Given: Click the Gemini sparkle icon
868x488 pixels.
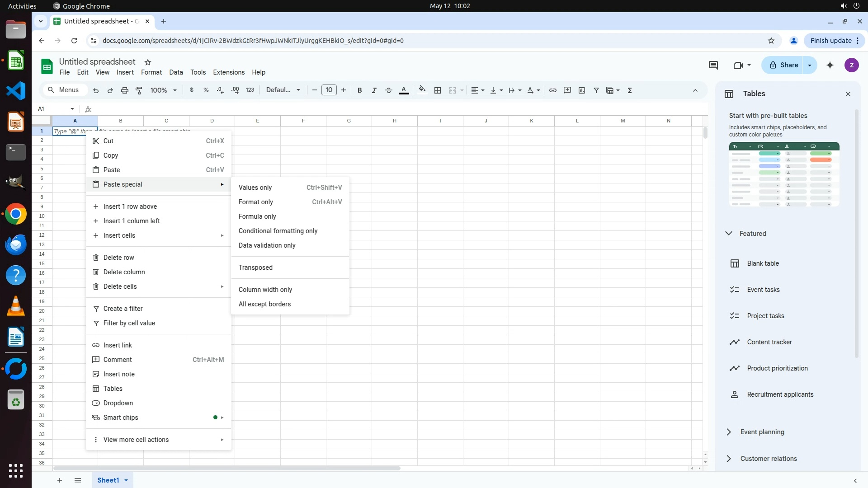Looking at the screenshot, I should click(830, 65).
